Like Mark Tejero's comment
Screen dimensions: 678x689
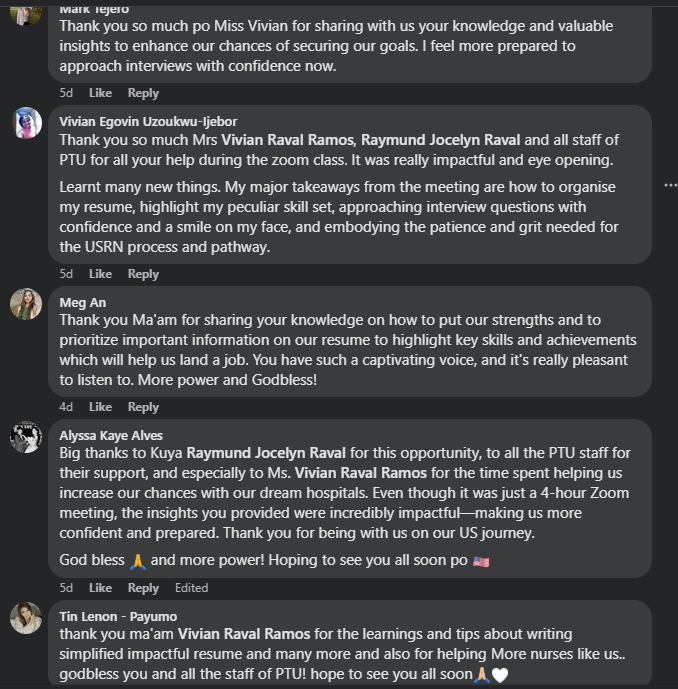pyautogui.click(x=100, y=93)
